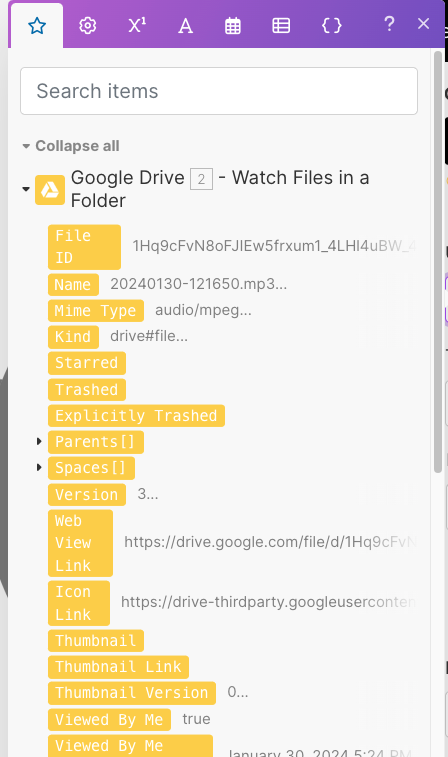Insert the File ID pill
Viewport: 448px width, 757px height.
84,247
